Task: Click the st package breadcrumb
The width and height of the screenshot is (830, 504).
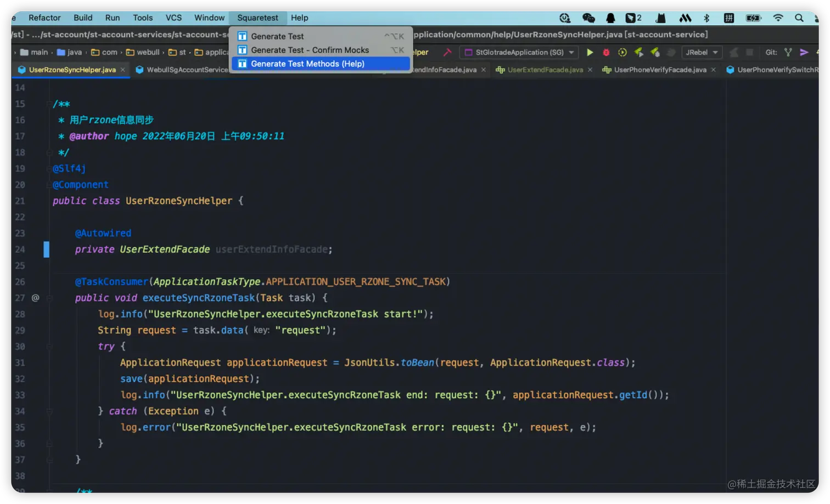Action: (178, 53)
